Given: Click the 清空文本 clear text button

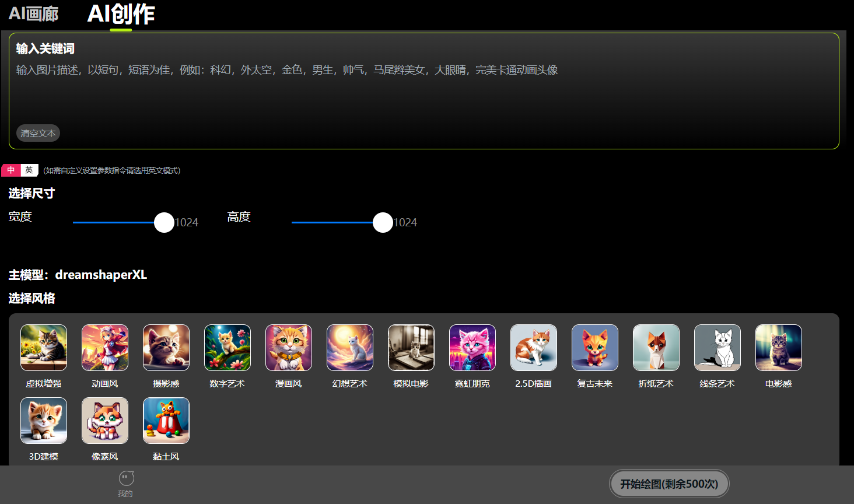Looking at the screenshot, I should [38, 134].
